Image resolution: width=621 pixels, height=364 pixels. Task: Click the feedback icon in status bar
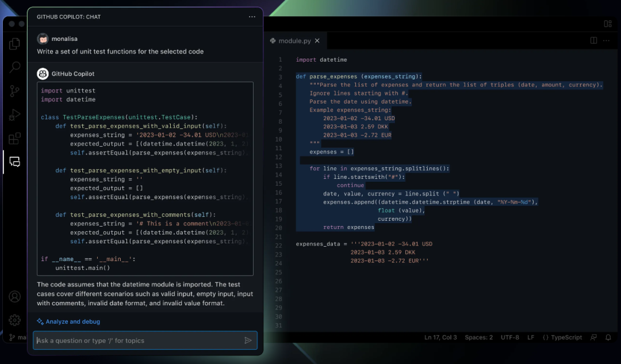[x=593, y=338]
